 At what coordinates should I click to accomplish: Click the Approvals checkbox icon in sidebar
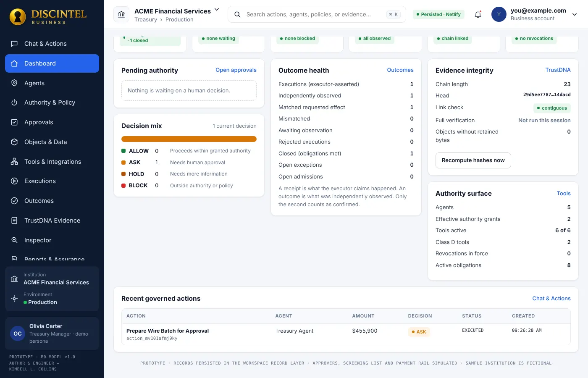pos(14,122)
